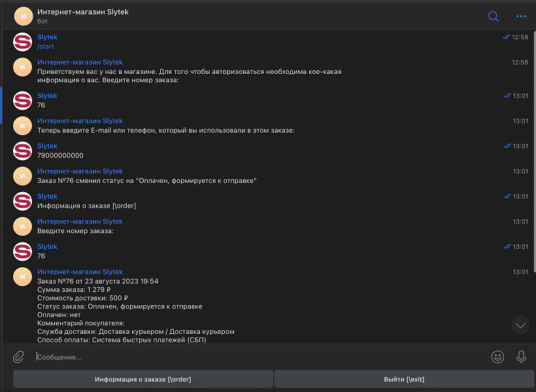Open the emoji picker smiley icon

pyautogui.click(x=497, y=357)
